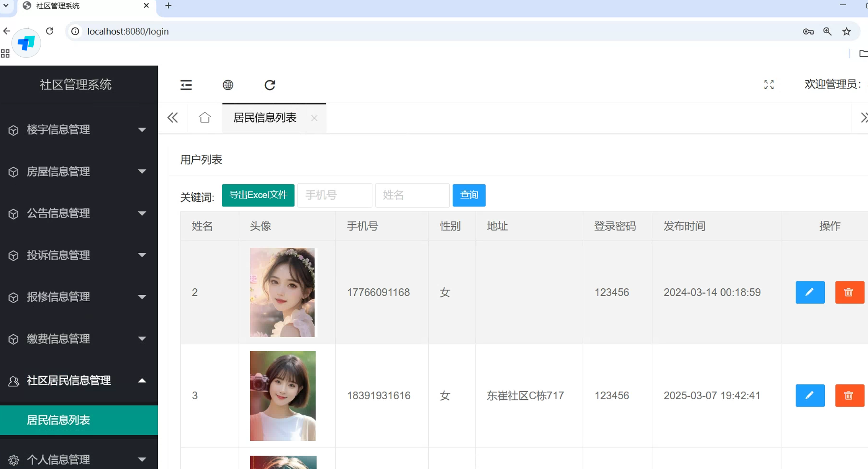Close the 居民信息列表 tab
Image resolution: width=868 pixels, height=469 pixels.
click(314, 118)
